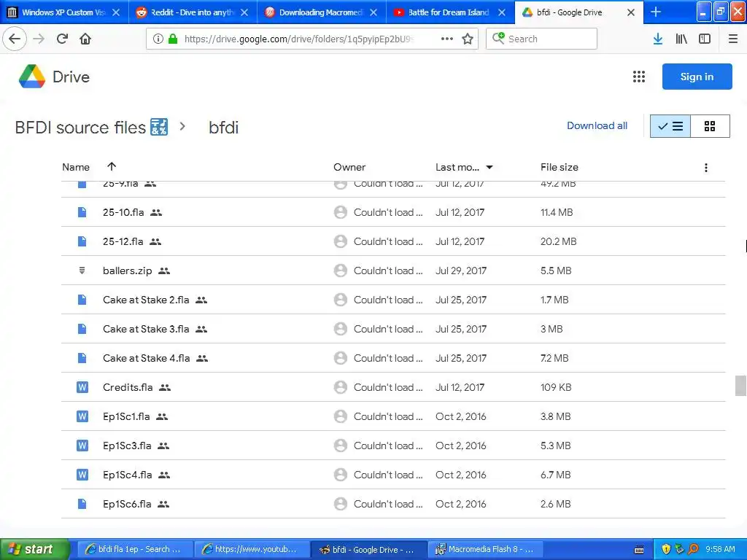Open Macromedia Flash 8 from taskbar

pyautogui.click(x=485, y=549)
